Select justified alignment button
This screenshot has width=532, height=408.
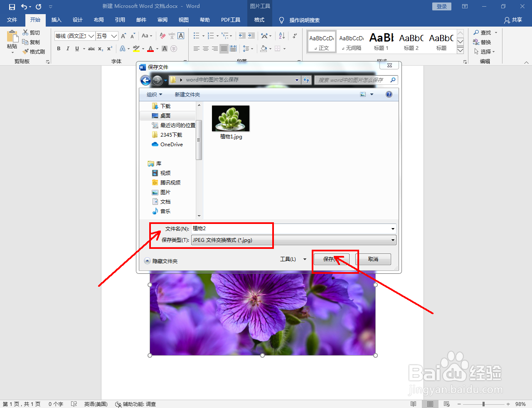tap(224, 49)
